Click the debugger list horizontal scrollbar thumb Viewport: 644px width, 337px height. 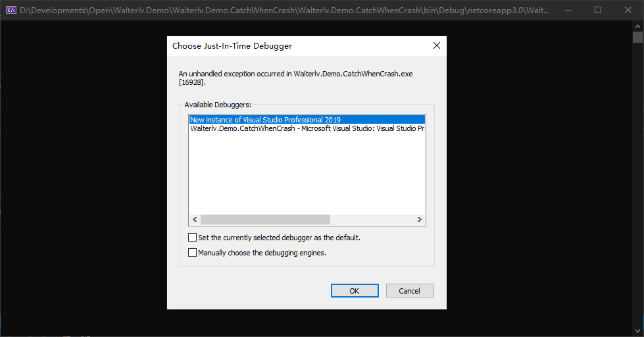click(265, 220)
